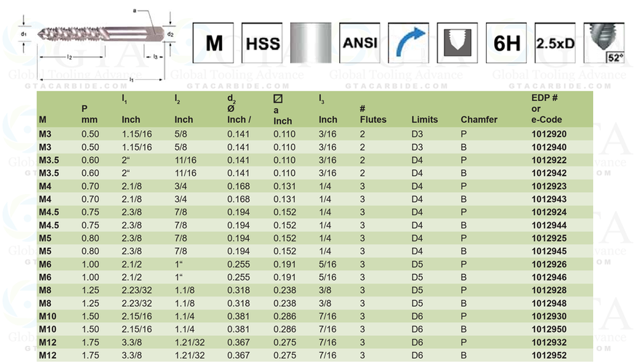Viewport: 644px width, 362px height.
Task: Click the bright metallic surface finish swatch
Action: [311, 43]
